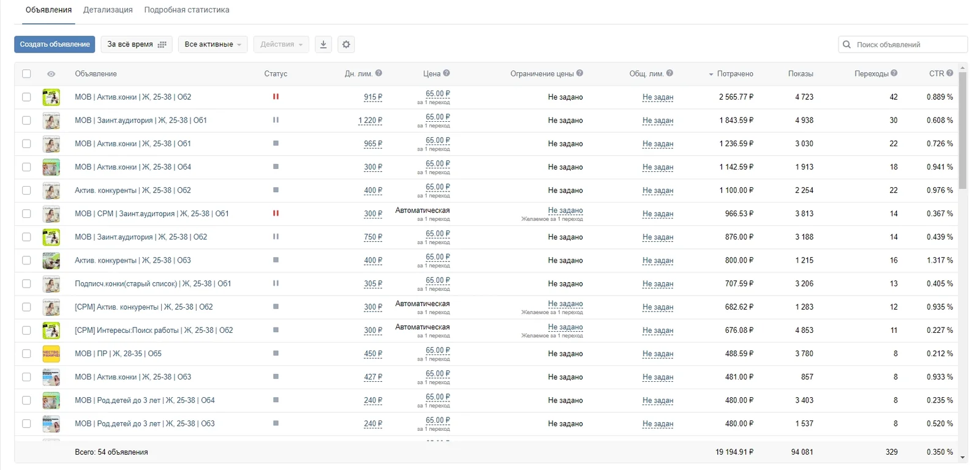Tick checkbox for Актив. конкуренты О63 row
Screen dimensions: 980x470
pyautogui.click(x=26, y=261)
